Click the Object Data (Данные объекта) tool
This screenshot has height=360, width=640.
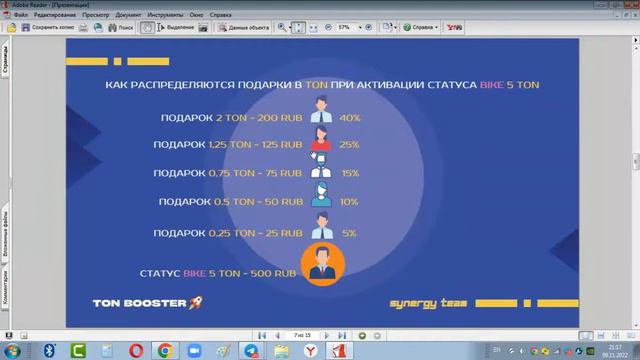[244, 27]
